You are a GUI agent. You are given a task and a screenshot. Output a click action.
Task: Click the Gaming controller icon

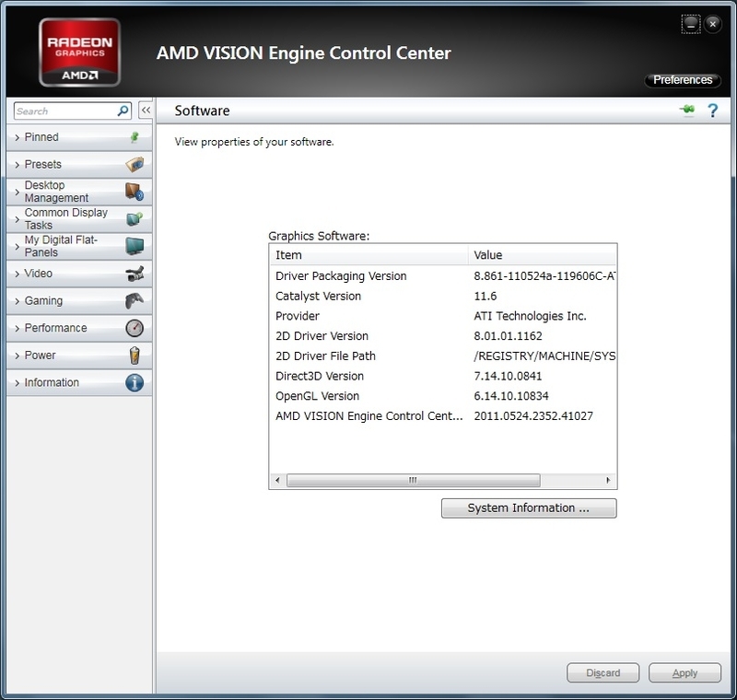[x=135, y=300]
